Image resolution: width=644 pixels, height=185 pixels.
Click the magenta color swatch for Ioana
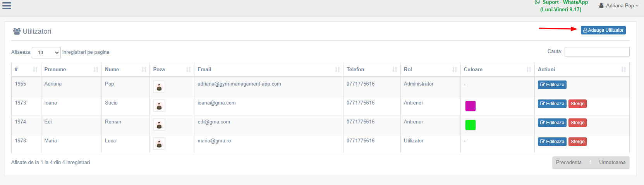470,106
